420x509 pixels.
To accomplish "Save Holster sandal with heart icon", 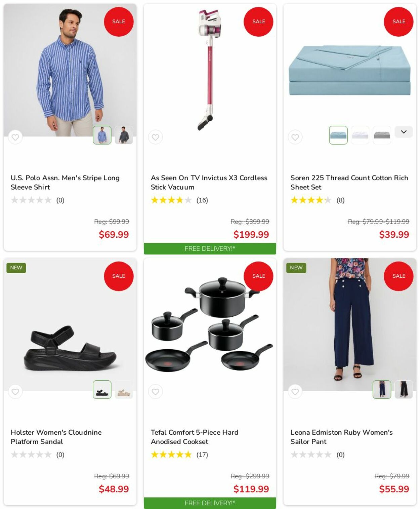I will click(x=15, y=392).
